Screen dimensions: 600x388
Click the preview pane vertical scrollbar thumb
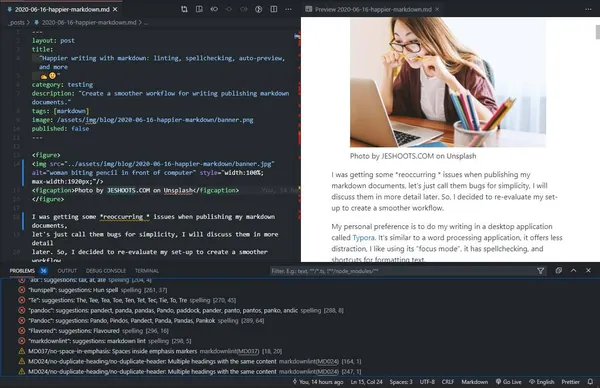tap(598, 32)
